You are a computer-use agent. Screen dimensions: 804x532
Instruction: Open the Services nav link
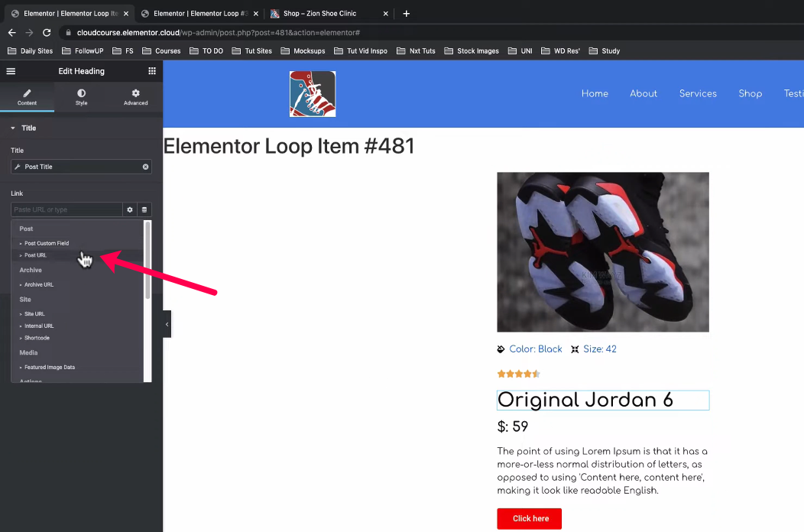tap(698, 93)
